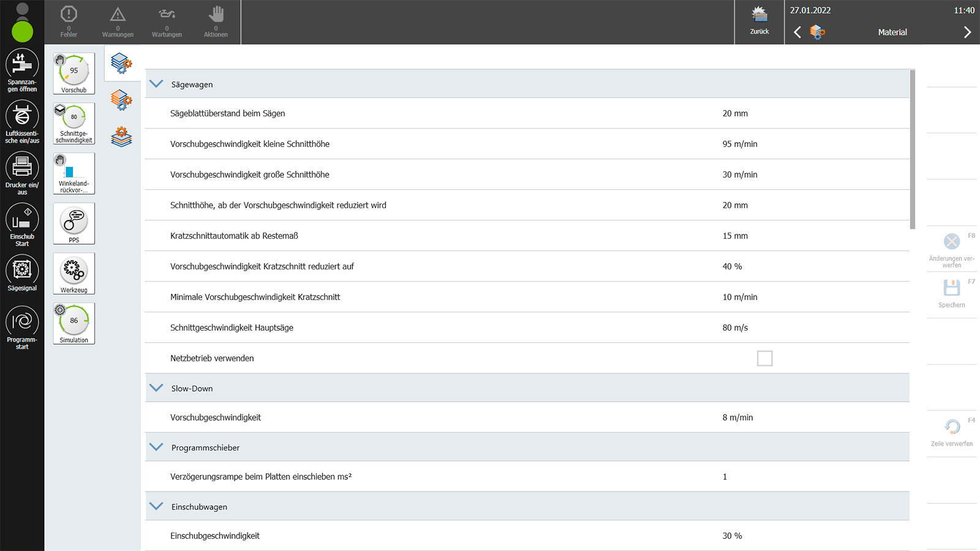Click the Spannzangen öffnen icon
Screen dimensions: 980x551
(22, 65)
